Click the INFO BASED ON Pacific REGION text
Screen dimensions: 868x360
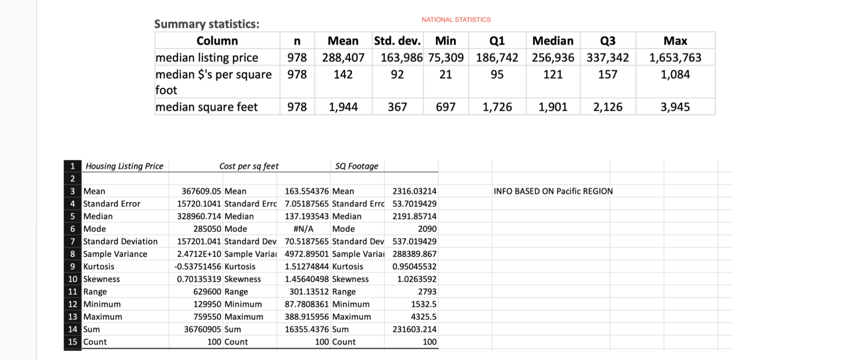[553, 191]
